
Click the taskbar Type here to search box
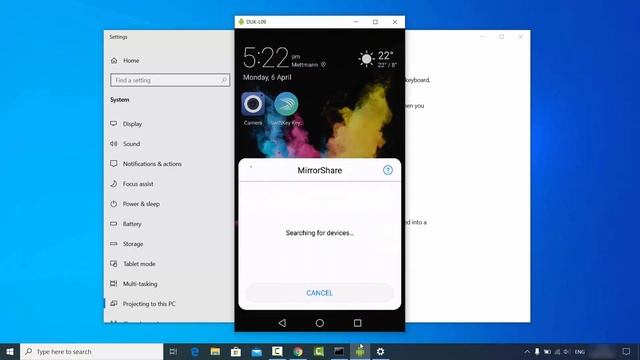91,351
